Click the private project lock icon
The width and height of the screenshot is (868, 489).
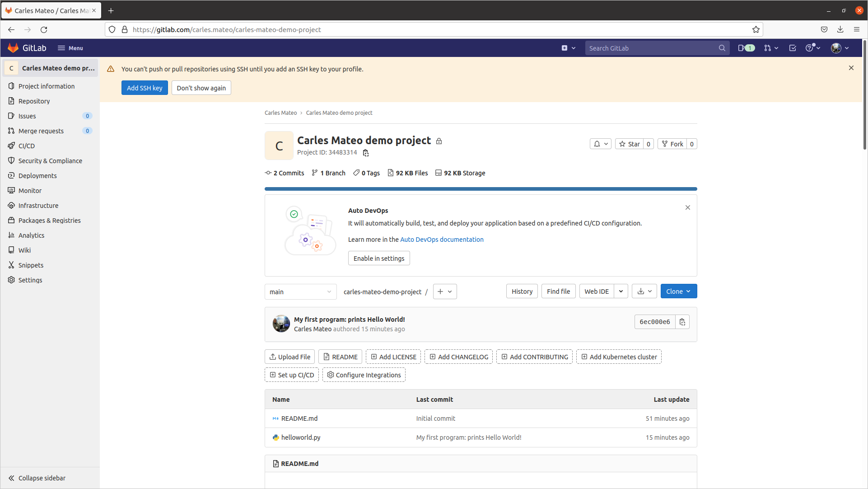pyautogui.click(x=439, y=141)
